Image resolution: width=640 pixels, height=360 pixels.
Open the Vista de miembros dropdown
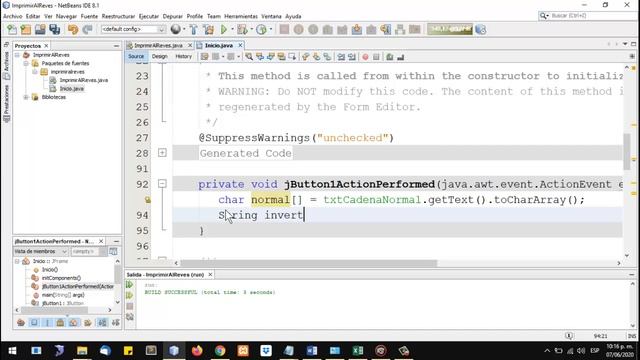pyautogui.click(x=40, y=251)
